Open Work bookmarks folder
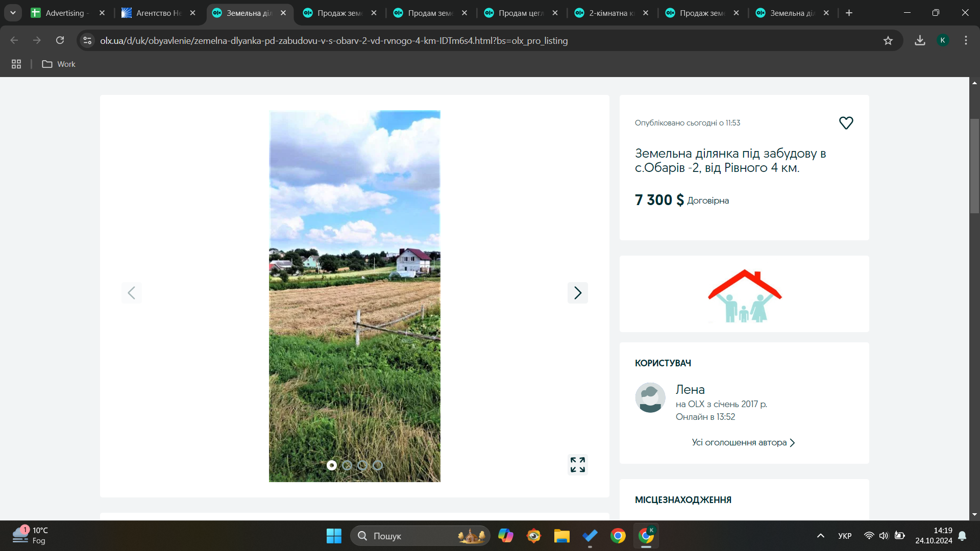The height and width of the screenshot is (551, 980). [59, 64]
